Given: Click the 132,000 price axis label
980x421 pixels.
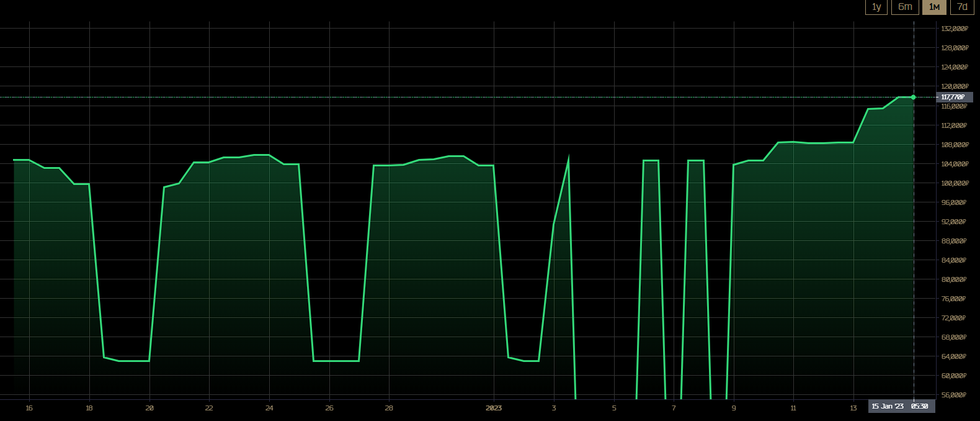Looking at the screenshot, I should click(954, 29).
